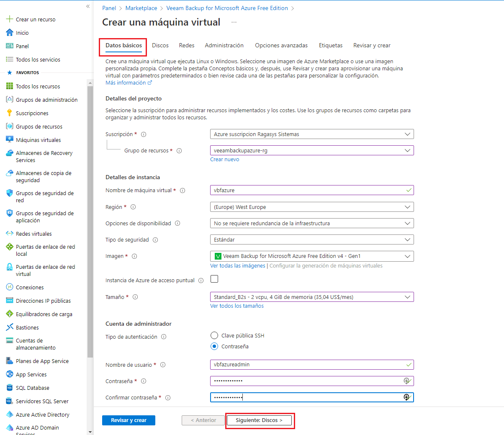The image size is (504, 435).
Task: Click the Grupos de administración icon
Action: 9,100
